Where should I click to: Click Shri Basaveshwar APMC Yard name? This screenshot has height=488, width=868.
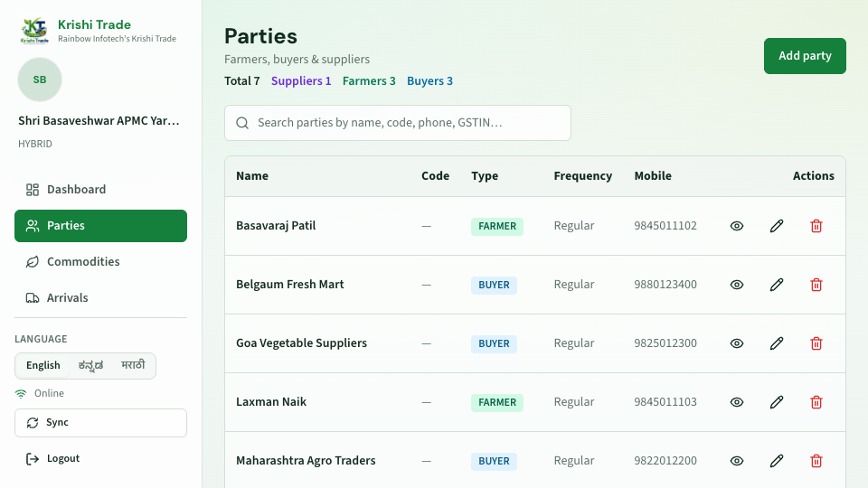(99, 120)
